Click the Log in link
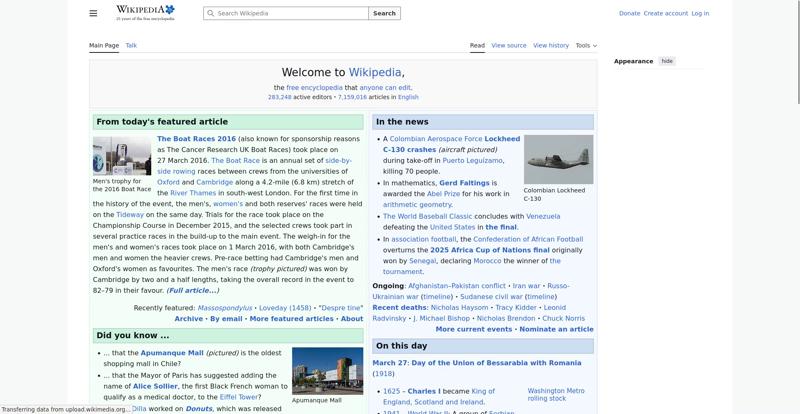The width and height of the screenshot is (800, 414). click(700, 14)
